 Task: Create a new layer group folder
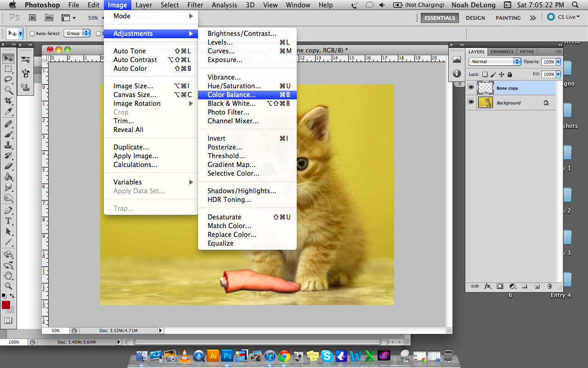click(x=525, y=286)
